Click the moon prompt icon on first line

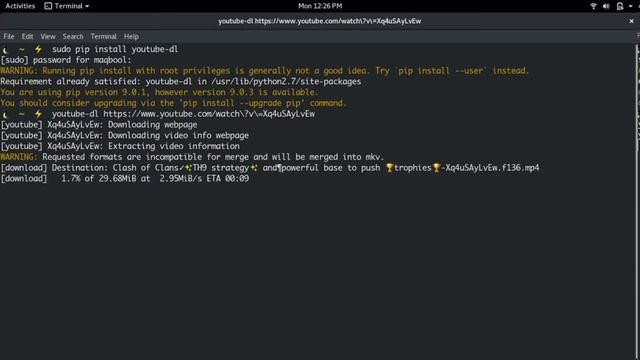click(x=5, y=50)
